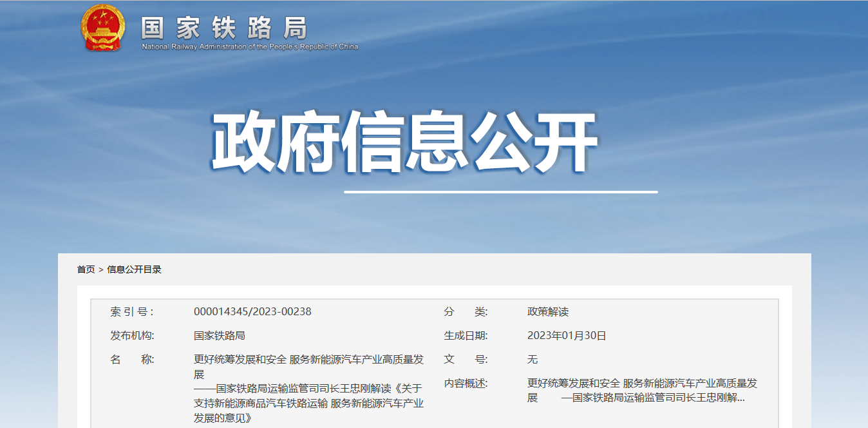Click the 索引号 field label
The width and height of the screenshot is (868, 428).
coord(132,312)
